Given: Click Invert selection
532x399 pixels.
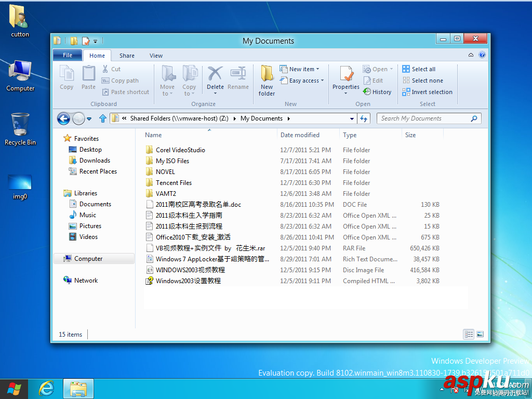Looking at the screenshot, I should (x=428, y=92).
